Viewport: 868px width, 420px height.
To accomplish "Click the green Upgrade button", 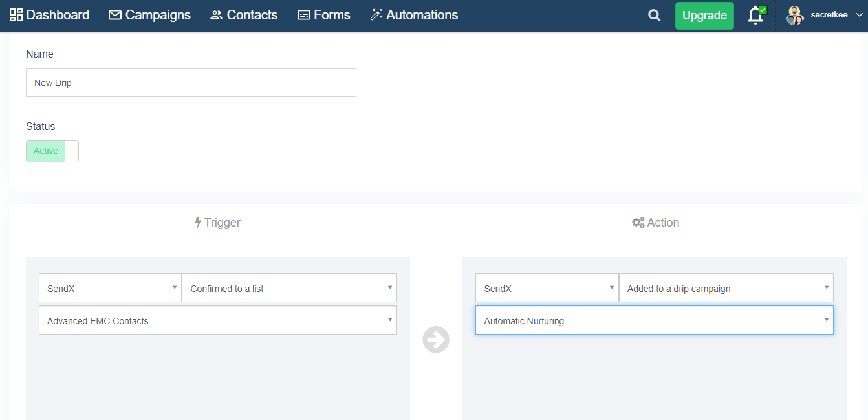I will click(704, 16).
